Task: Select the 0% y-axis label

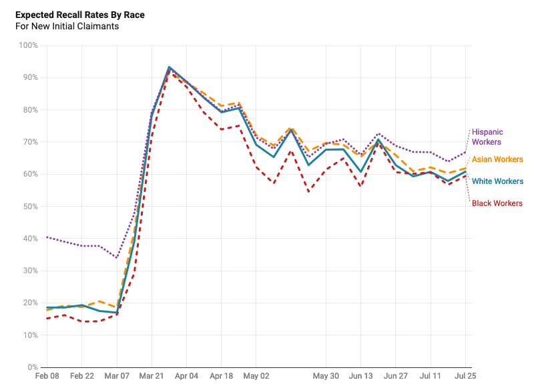Action: (x=33, y=367)
